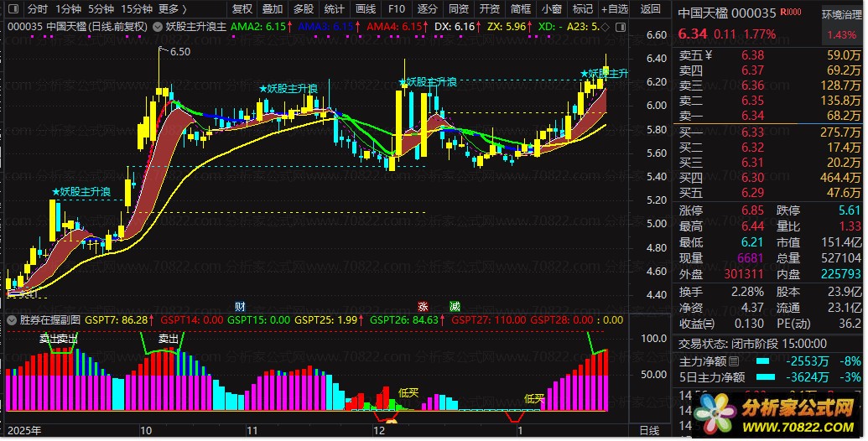The width and height of the screenshot is (868, 441).
Task: Click the 妖股主升浪主 indicator name
Action: coord(196,27)
